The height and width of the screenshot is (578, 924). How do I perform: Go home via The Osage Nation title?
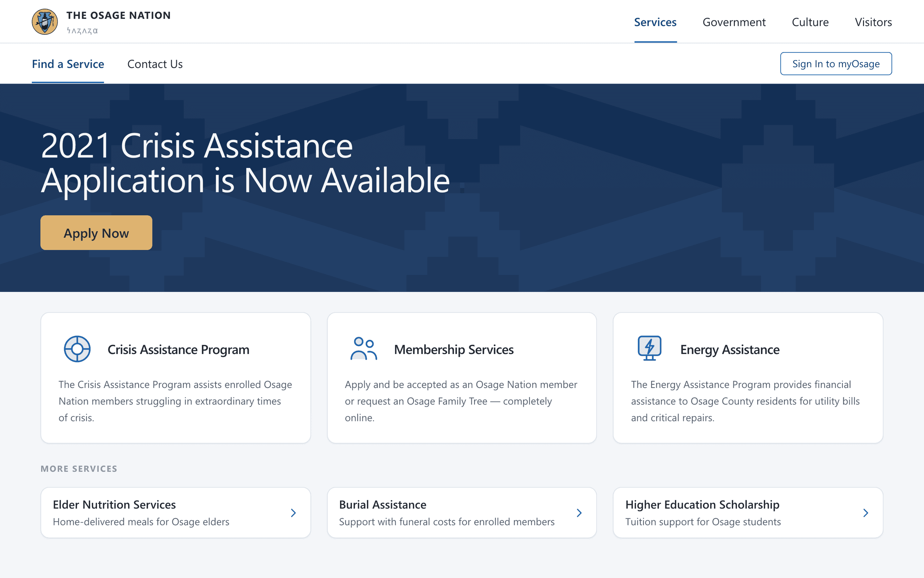[118, 15]
